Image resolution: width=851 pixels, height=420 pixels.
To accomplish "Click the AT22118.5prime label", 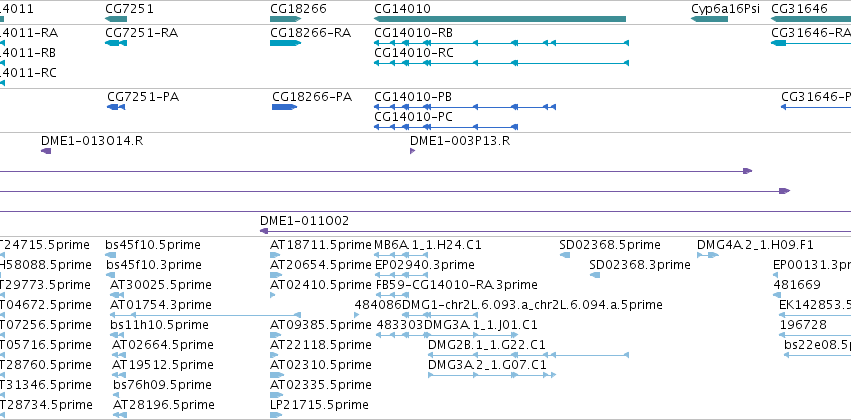I will (x=321, y=345).
